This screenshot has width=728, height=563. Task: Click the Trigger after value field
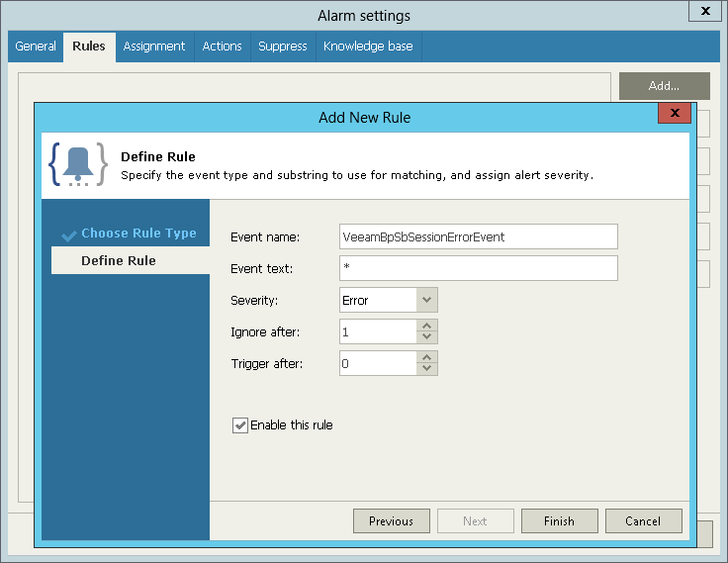point(378,363)
